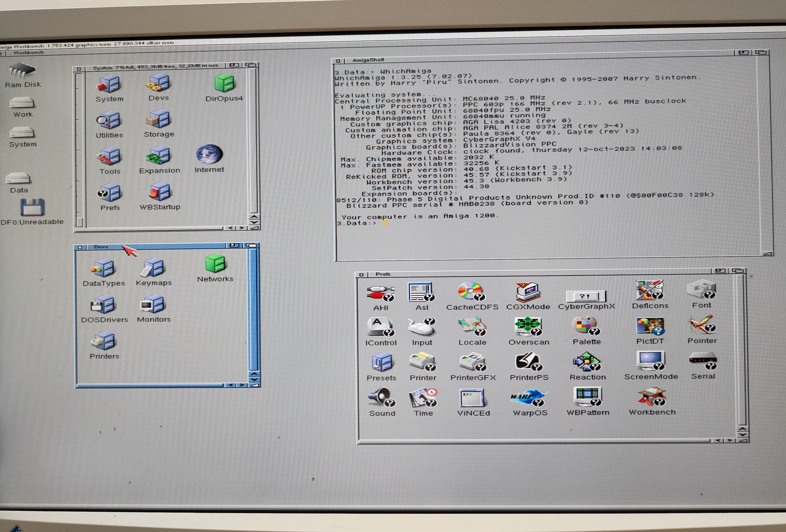Open CacheCDFS preferences

click(471, 291)
